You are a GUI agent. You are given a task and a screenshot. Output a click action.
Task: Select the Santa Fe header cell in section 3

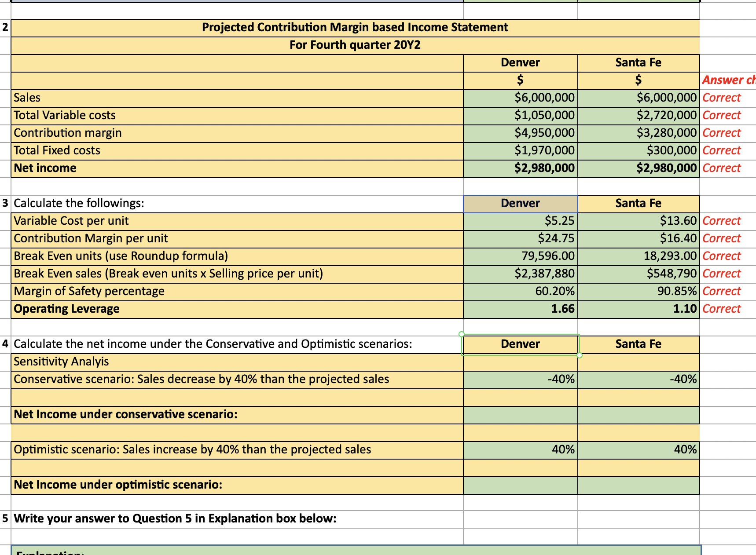638,203
